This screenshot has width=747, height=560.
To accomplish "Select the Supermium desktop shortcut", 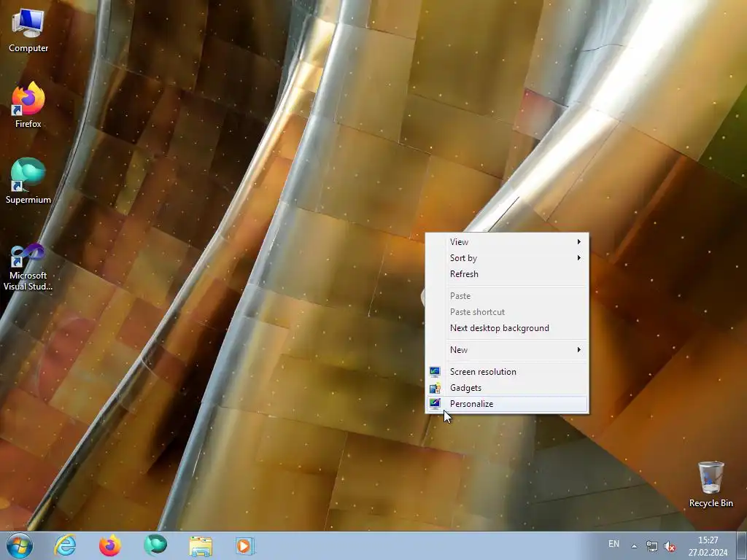I will (28, 181).
